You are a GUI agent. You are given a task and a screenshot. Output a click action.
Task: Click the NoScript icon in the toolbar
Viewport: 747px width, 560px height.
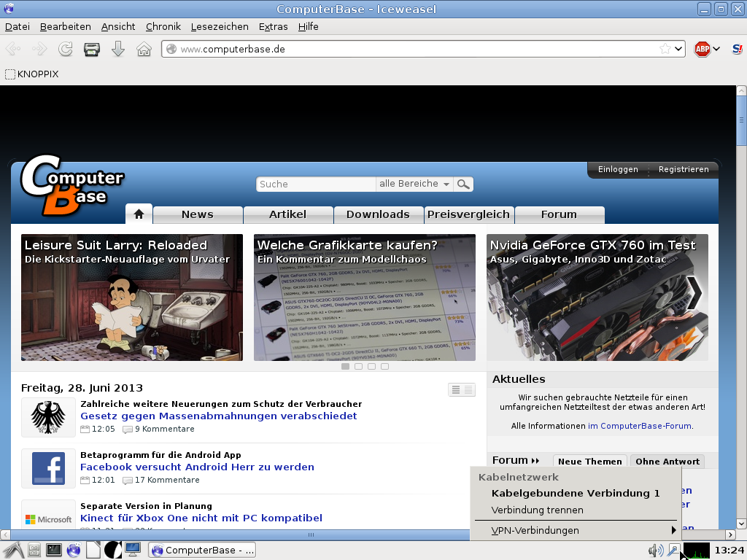click(x=737, y=49)
